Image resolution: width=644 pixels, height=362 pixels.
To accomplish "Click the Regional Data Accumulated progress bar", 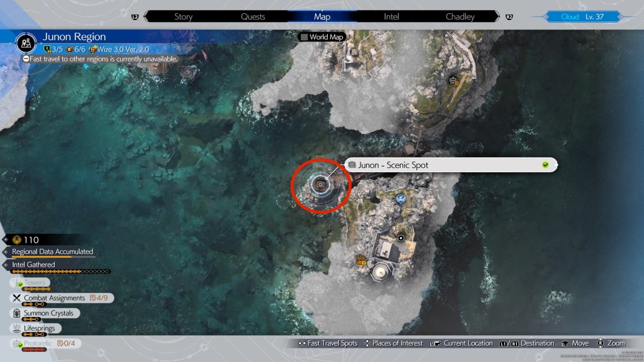I will (x=53, y=257).
